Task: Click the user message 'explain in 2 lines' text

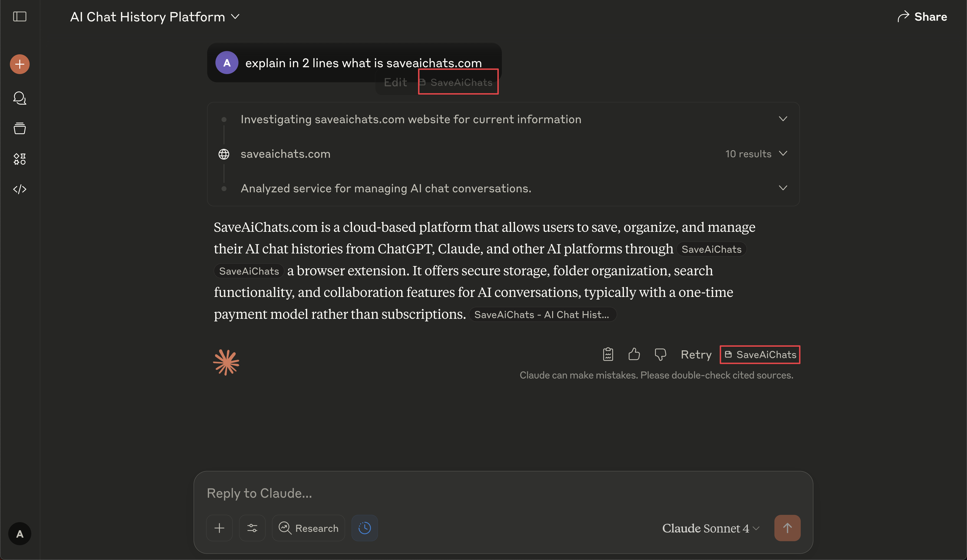Action: point(363,63)
